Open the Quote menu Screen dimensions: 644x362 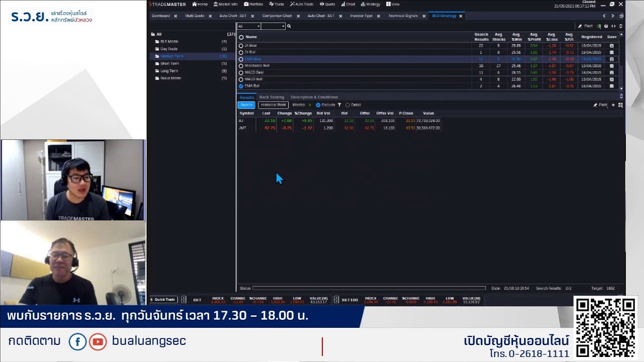pyautogui.click(x=328, y=4)
